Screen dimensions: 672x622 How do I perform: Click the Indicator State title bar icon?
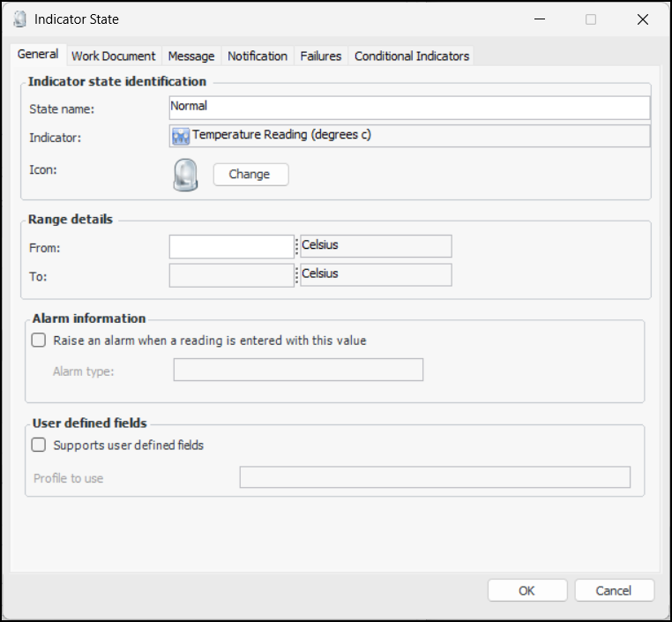coord(19,19)
